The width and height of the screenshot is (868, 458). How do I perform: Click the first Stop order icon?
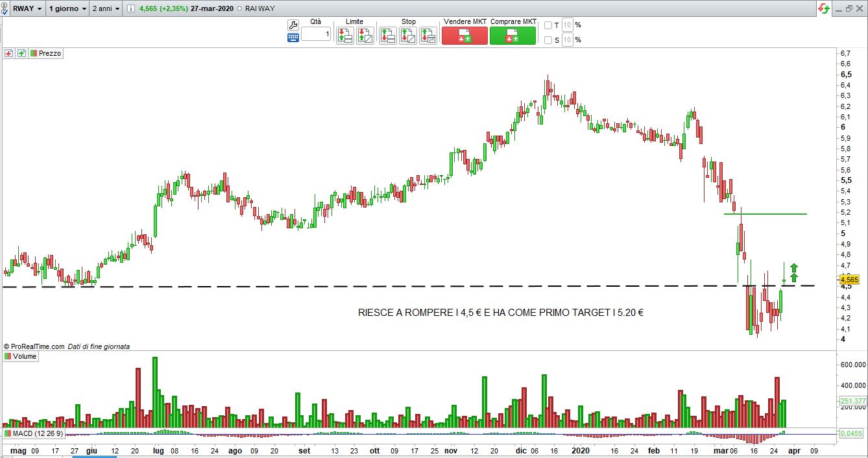click(387, 36)
